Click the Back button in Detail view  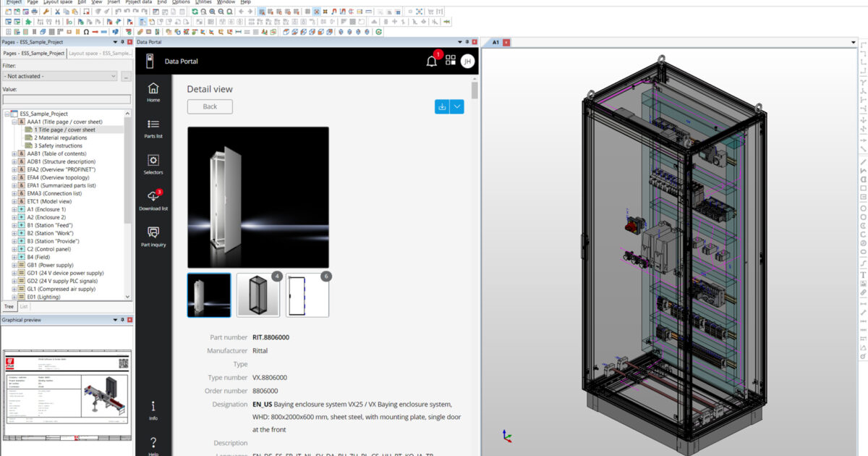click(209, 106)
